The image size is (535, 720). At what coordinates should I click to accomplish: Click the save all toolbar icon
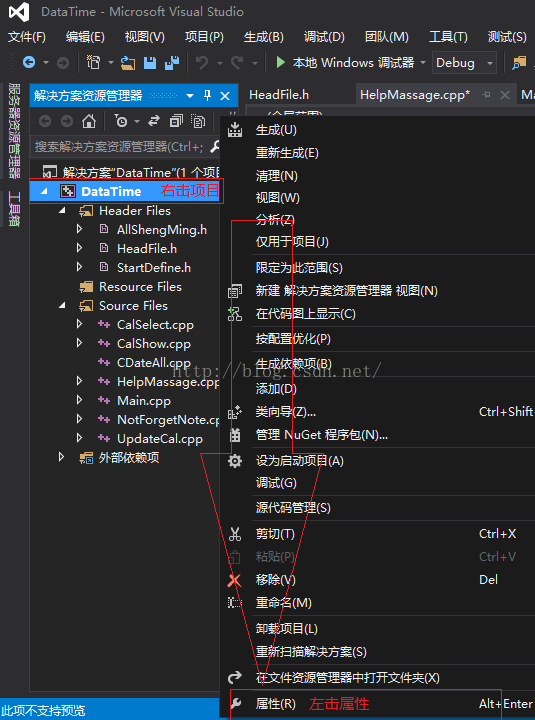click(172, 62)
